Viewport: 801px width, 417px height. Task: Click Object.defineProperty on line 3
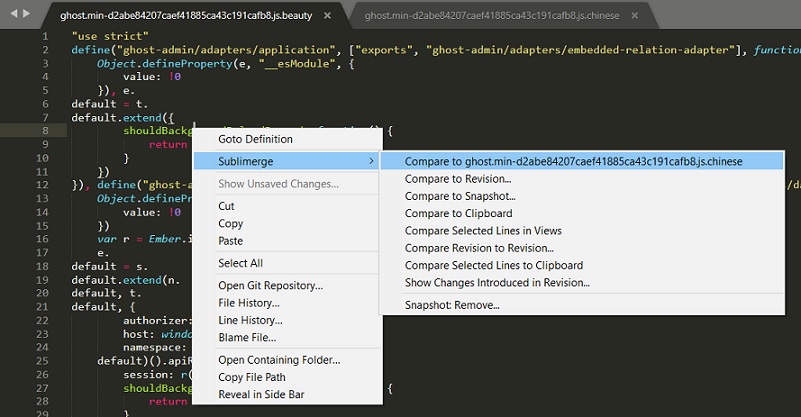(164, 64)
